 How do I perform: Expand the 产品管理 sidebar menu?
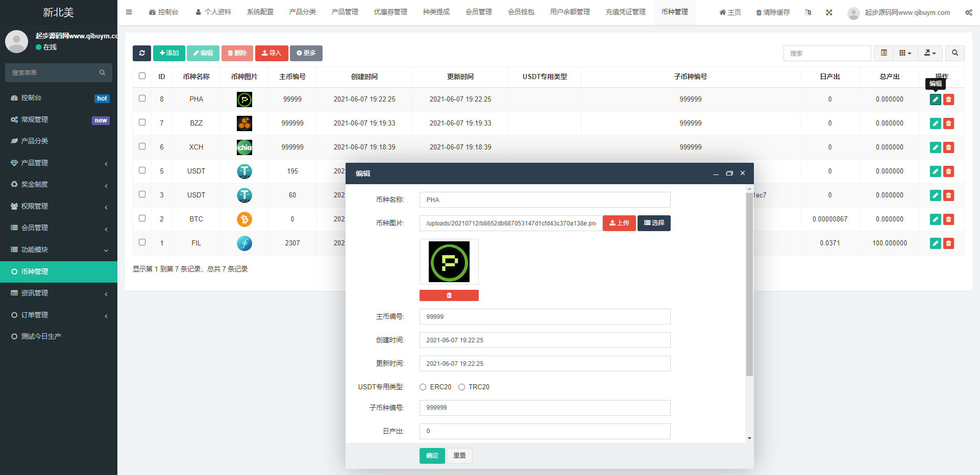[59, 163]
